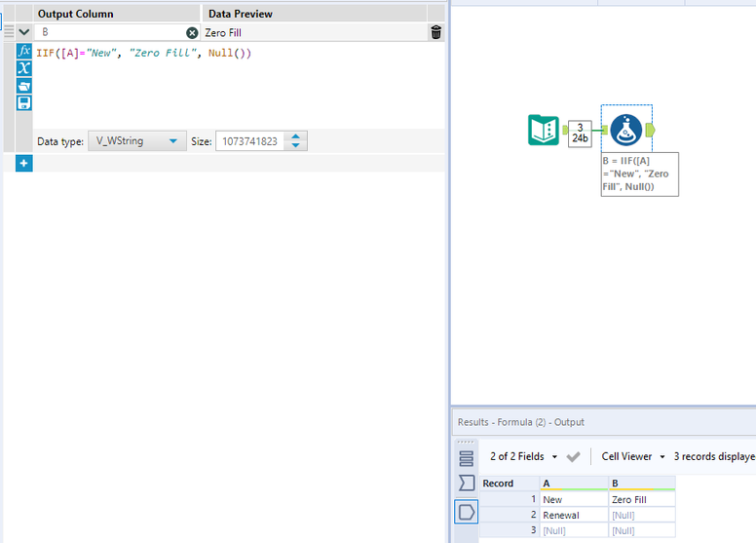Select the Results - Formula (2) - Output title
756x543 pixels.
[x=520, y=422]
